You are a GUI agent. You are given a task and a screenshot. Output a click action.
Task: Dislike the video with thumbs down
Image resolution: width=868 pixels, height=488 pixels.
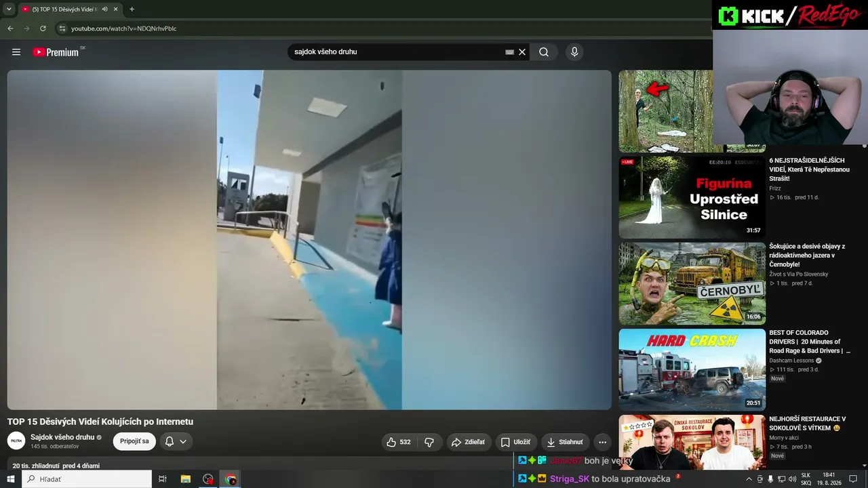click(429, 442)
